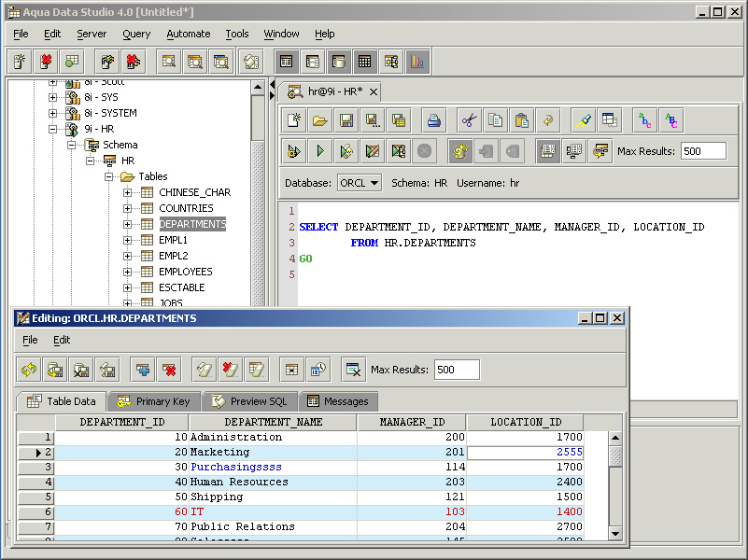Image resolution: width=748 pixels, height=560 pixels.
Task: Click the Open folder icon in query toolbar
Action: pos(320,119)
